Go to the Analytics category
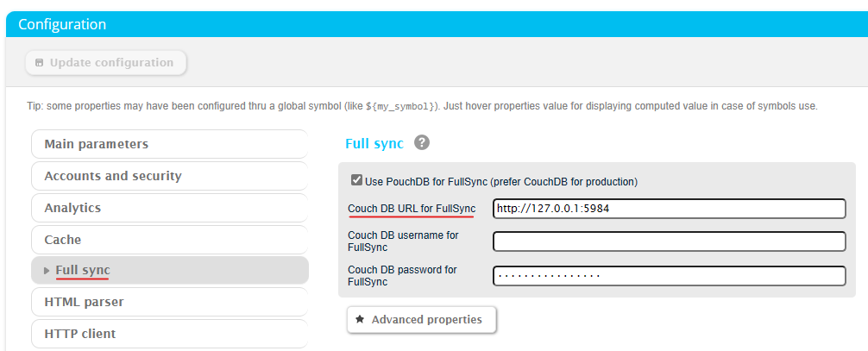The width and height of the screenshot is (868, 351). [169, 208]
